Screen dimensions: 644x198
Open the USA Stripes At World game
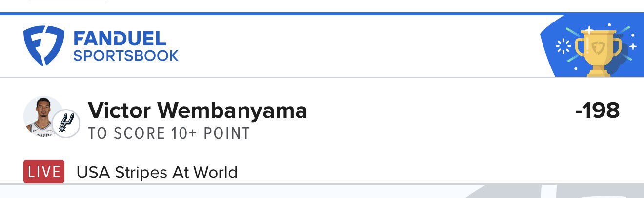coord(157,172)
